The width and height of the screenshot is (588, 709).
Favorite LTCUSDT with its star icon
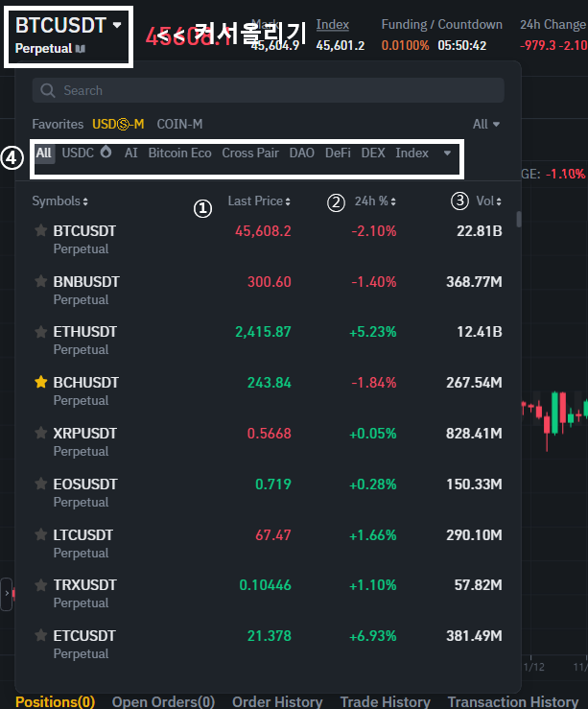coord(40,534)
